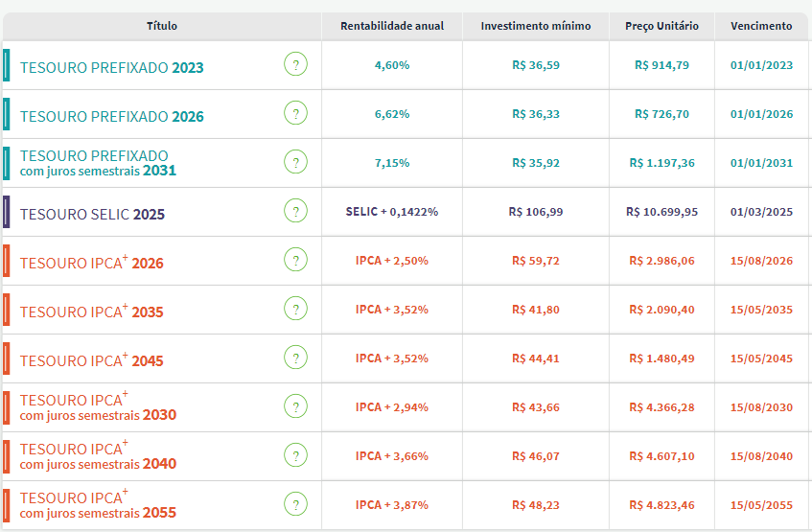Click question mark for Tesouro Prefixado 2031

pyautogui.click(x=295, y=163)
